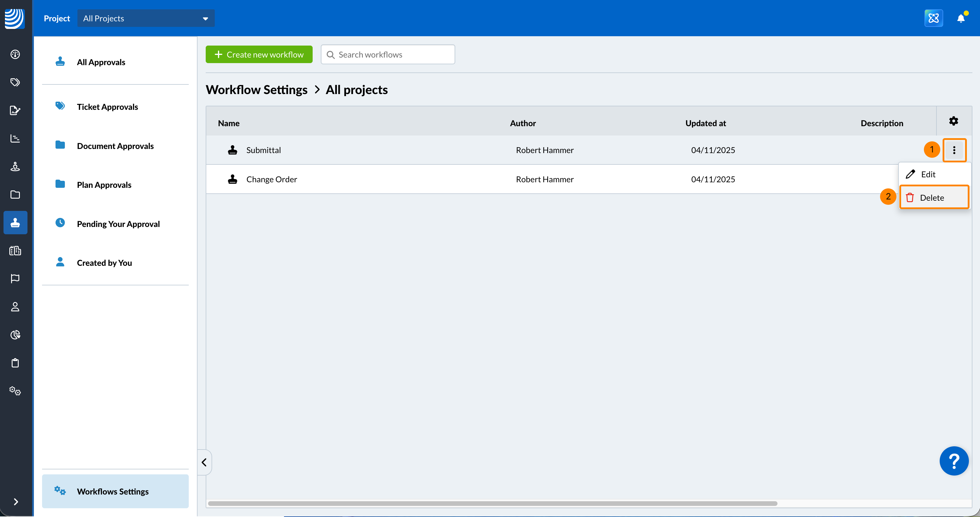Expand the left navigation bar with bottom arrow
The height and width of the screenshot is (517, 980).
(15, 502)
